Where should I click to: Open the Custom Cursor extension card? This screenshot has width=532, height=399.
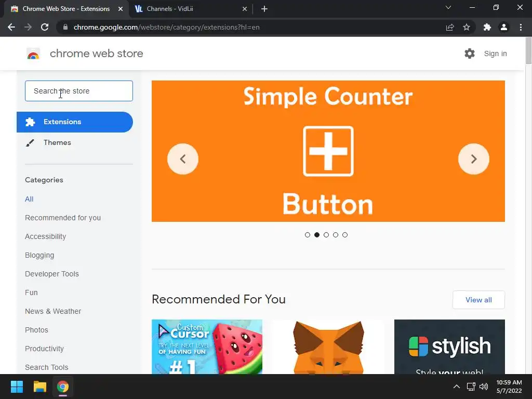[207, 347]
